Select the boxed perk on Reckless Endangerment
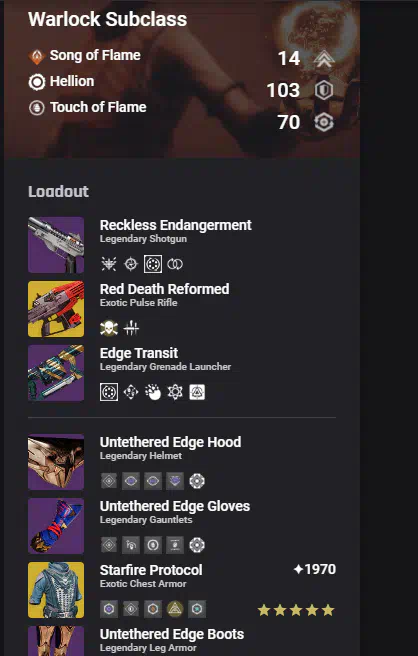This screenshot has width=418, height=656. [x=153, y=264]
